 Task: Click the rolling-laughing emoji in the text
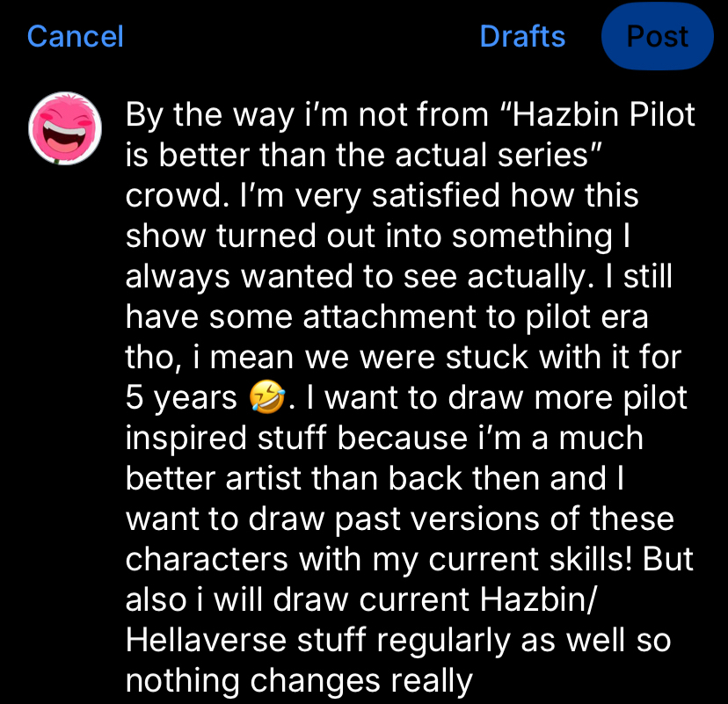267,398
